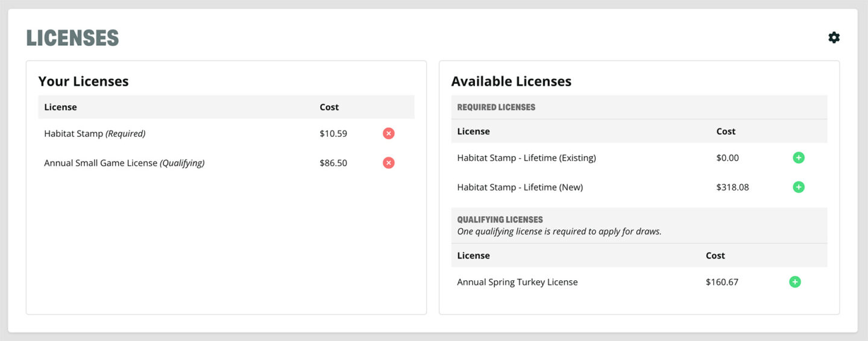Add the Annual Spring Turkey License
Screen dimensions: 868x341
point(794,282)
